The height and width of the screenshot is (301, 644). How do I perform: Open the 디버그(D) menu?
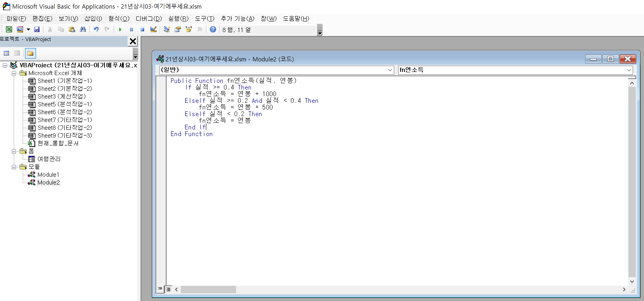point(148,18)
